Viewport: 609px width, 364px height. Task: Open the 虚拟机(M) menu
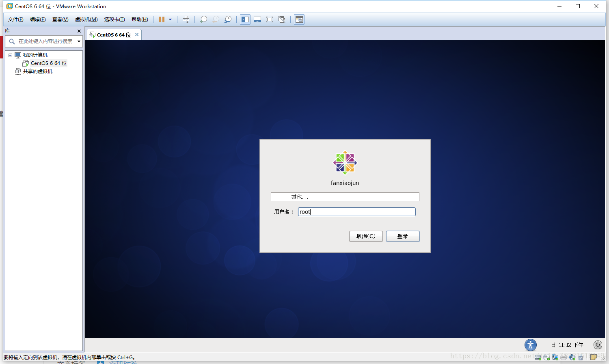click(86, 19)
